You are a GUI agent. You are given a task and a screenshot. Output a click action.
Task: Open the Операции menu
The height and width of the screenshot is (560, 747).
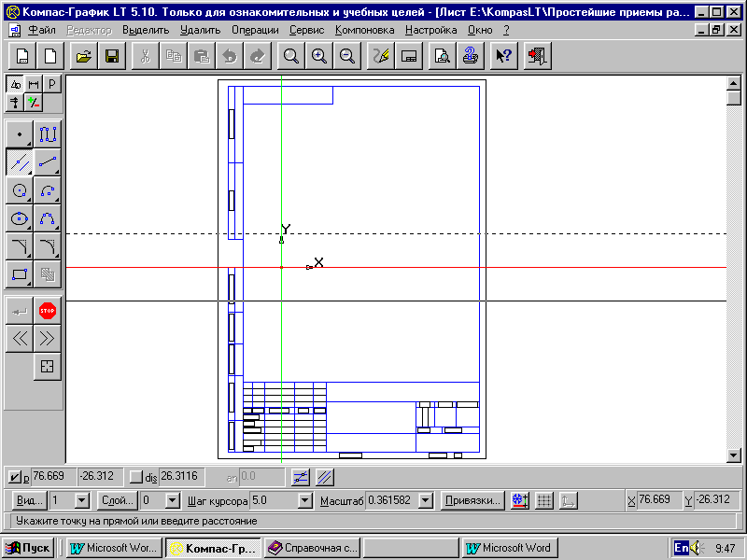tap(255, 30)
